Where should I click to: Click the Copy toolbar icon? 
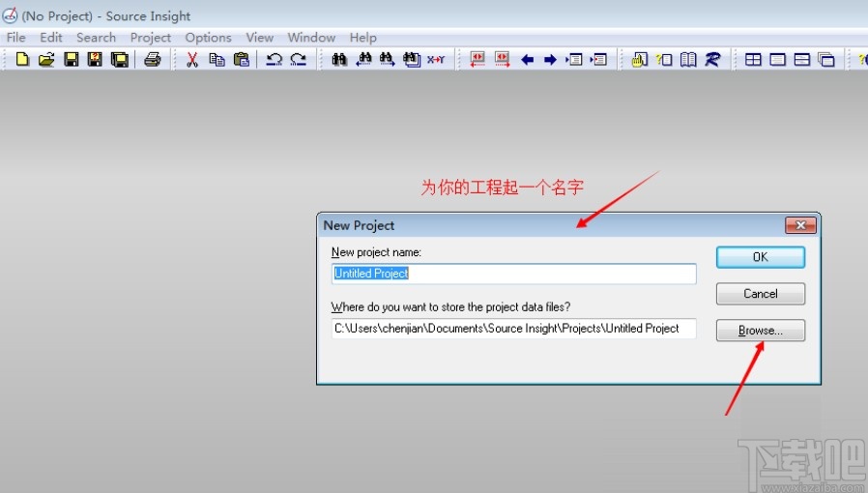click(x=217, y=59)
